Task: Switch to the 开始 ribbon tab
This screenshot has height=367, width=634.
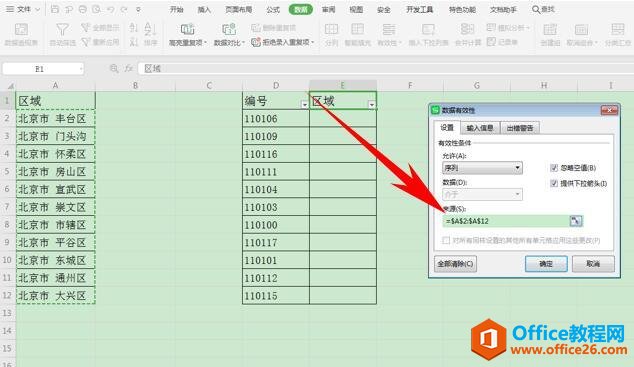Action: [x=176, y=9]
